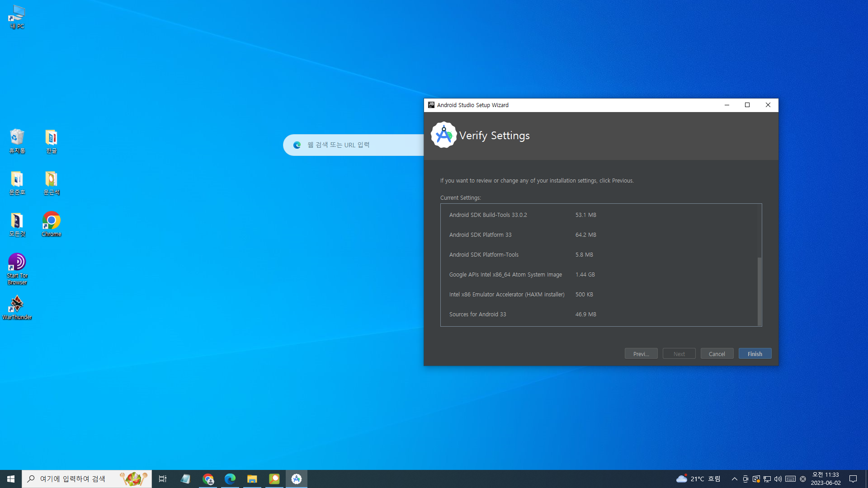
Task: Click the taskbar search box
Action: coord(87,479)
